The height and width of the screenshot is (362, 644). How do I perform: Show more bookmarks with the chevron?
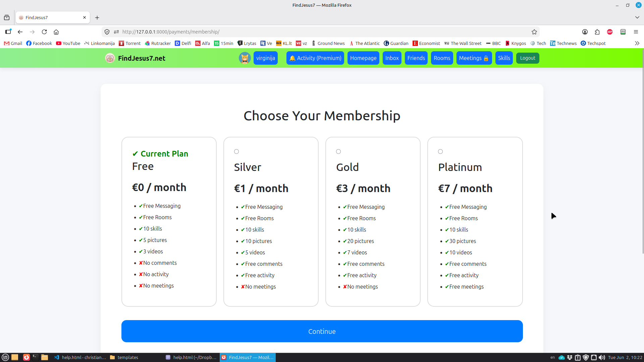637,43
